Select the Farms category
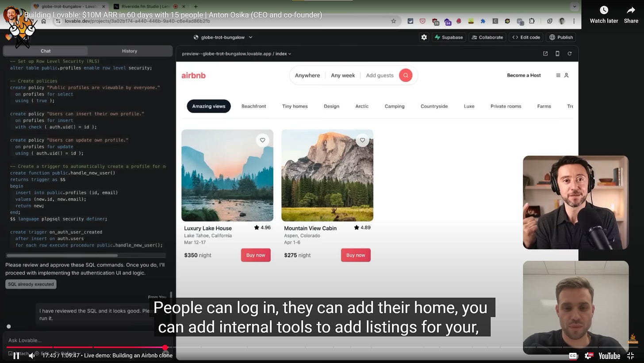This screenshot has height=363, width=644. pos(544,106)
